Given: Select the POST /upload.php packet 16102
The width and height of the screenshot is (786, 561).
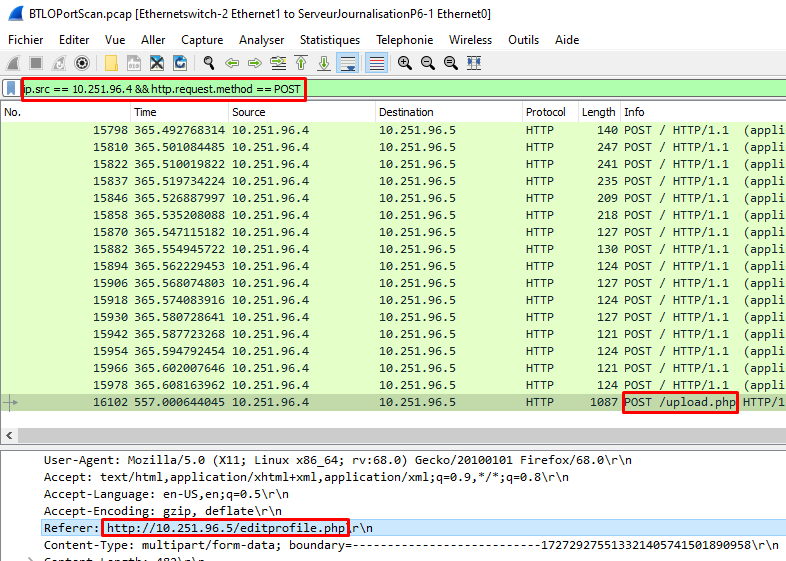Looking at the screenshot, I should 400,402.
